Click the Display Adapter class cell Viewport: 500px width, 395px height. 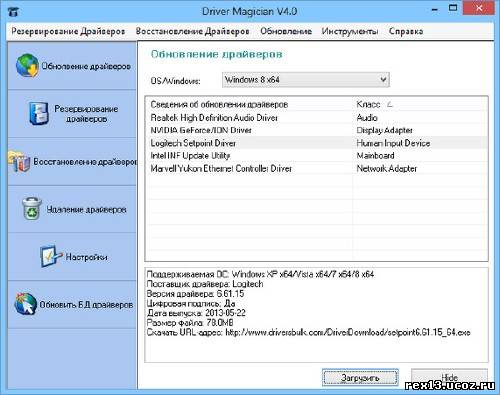(x=384, y=130)
